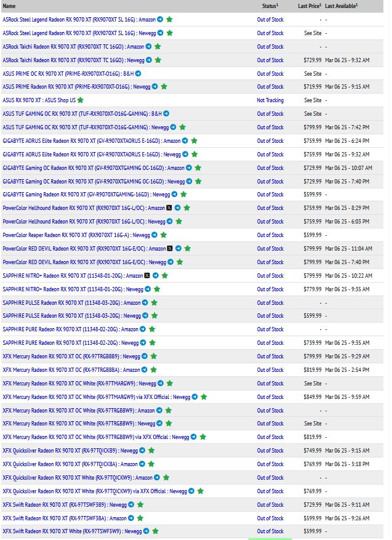Click Name column header

[9, 6]
